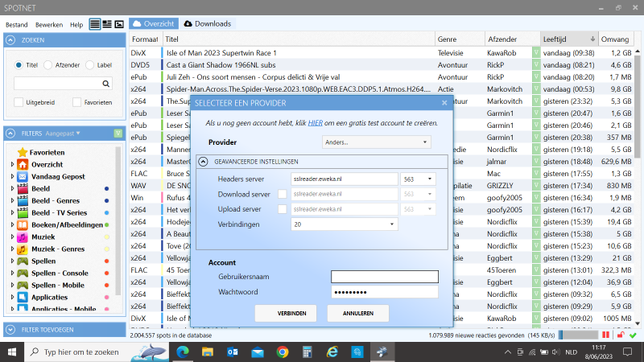This screenshot has width=644, height=362.
Task: Enable the Uitgebreid checkbox
Action: (19, 102)
